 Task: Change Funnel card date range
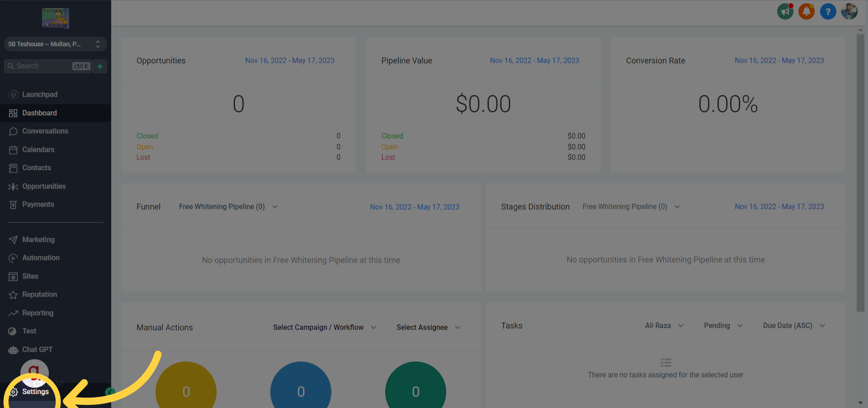click(415, 207)
